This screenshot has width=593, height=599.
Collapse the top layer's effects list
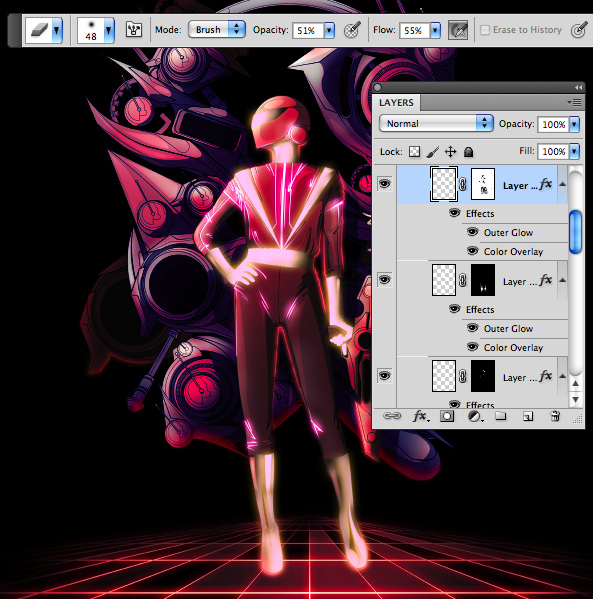click(562, 184)
